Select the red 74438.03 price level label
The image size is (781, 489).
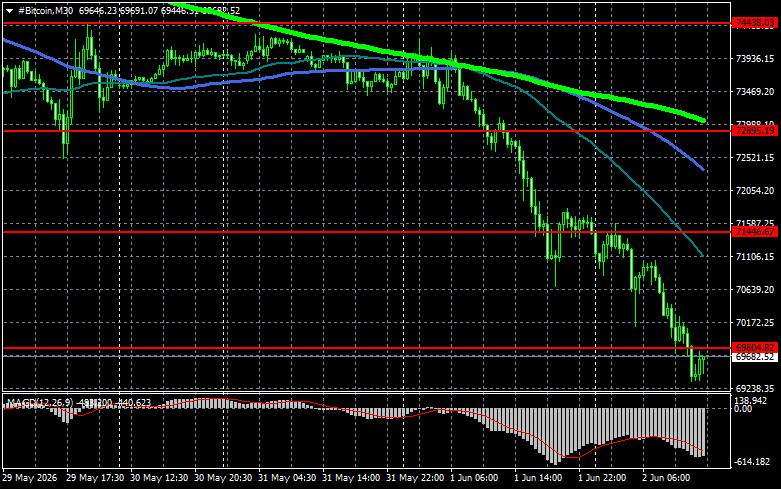[x=755, y=22]
